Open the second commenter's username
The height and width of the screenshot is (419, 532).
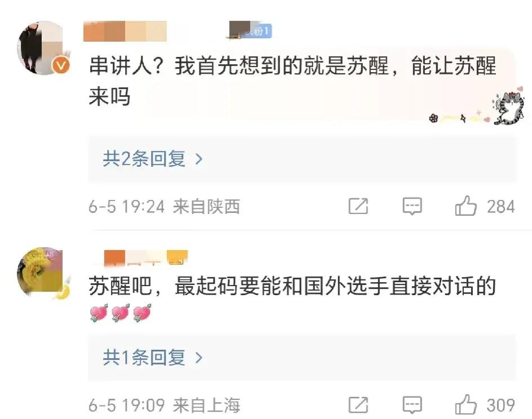(146, 257)
